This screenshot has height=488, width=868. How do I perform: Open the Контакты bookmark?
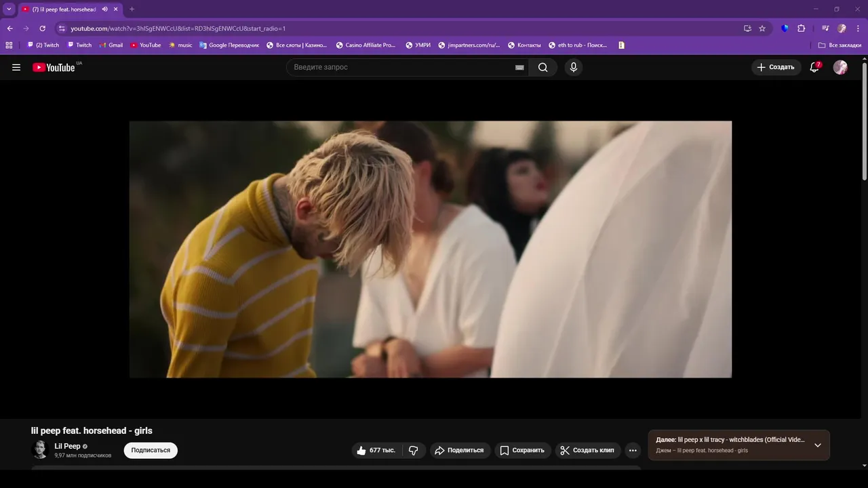point(524,45)
